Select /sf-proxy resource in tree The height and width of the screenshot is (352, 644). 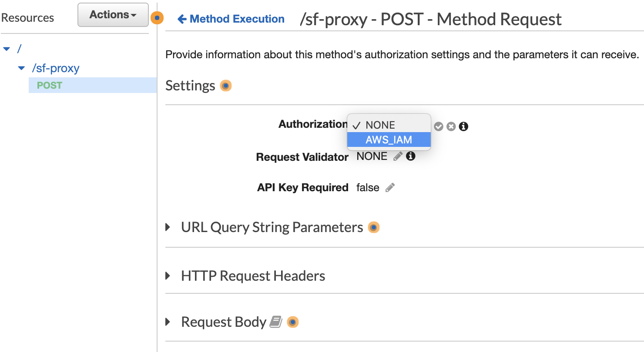pyautogui.click(x=56, y=68)
